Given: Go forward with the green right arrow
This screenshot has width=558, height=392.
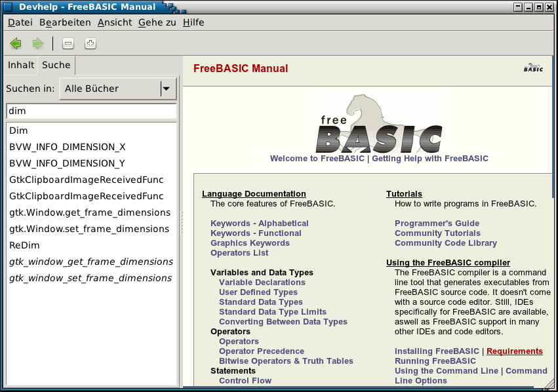Looking at the screenshot, I should pyautogui.click(x=38, y=43).
